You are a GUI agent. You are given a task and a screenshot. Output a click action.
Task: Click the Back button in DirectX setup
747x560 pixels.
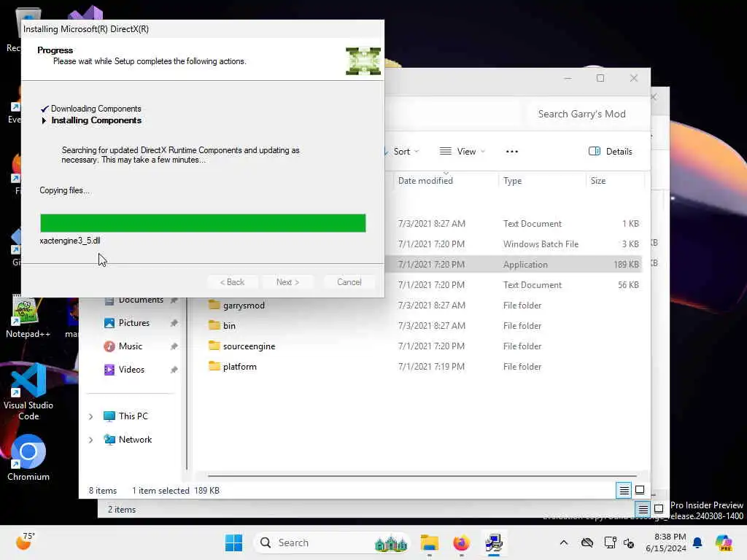(x=233, y=282)
